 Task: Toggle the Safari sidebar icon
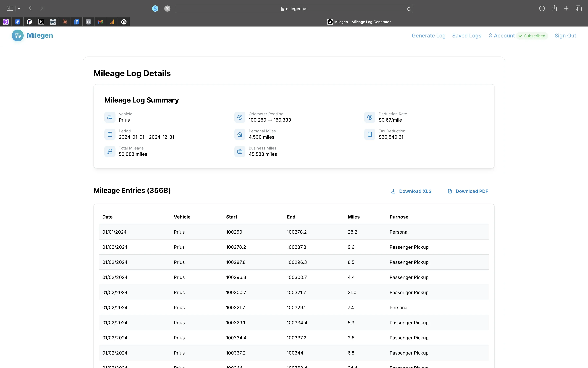pos(10,9)
